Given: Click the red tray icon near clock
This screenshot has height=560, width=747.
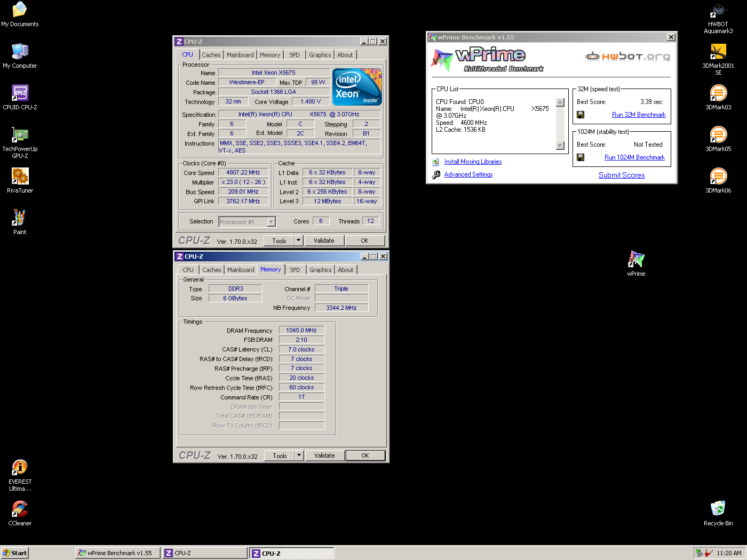Looking at the screenshot, I should pos(709,553).
